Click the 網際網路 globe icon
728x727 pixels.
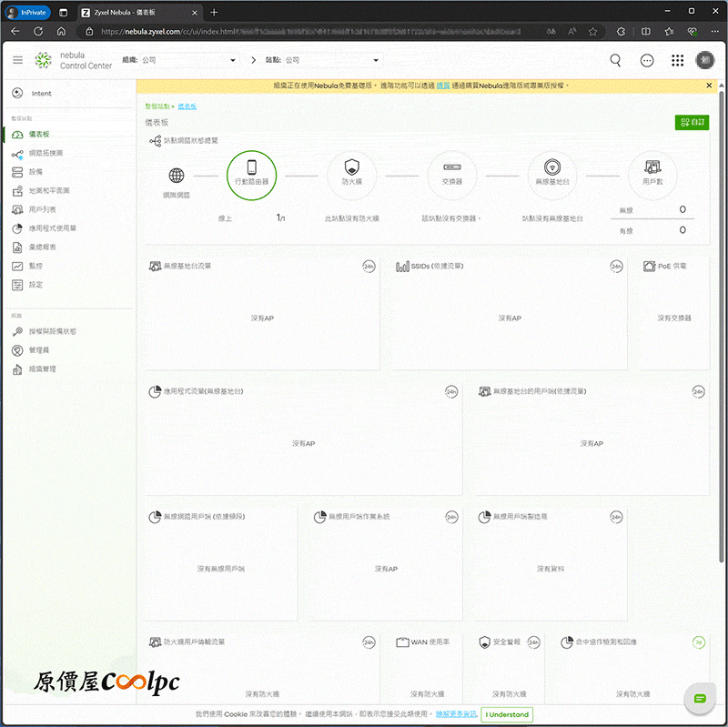click(177, 176)
